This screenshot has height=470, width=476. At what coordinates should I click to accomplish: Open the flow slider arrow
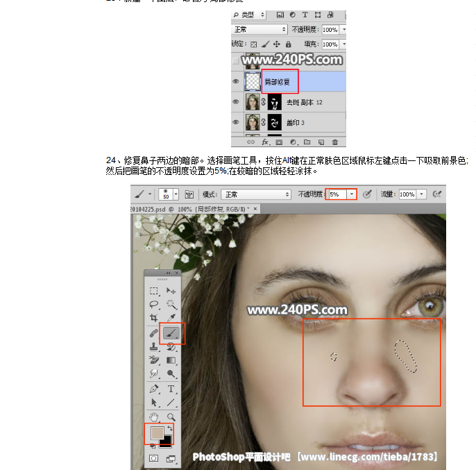pyautogui.click(x=421, y=194)
